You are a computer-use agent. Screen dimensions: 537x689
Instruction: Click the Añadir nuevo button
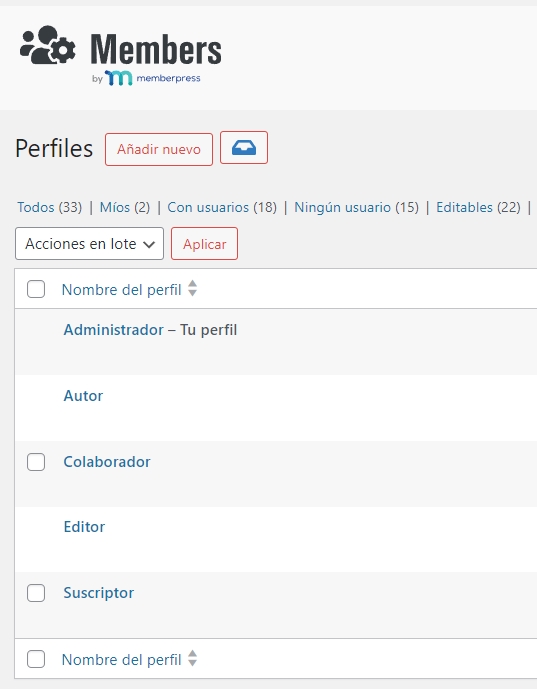159,149
